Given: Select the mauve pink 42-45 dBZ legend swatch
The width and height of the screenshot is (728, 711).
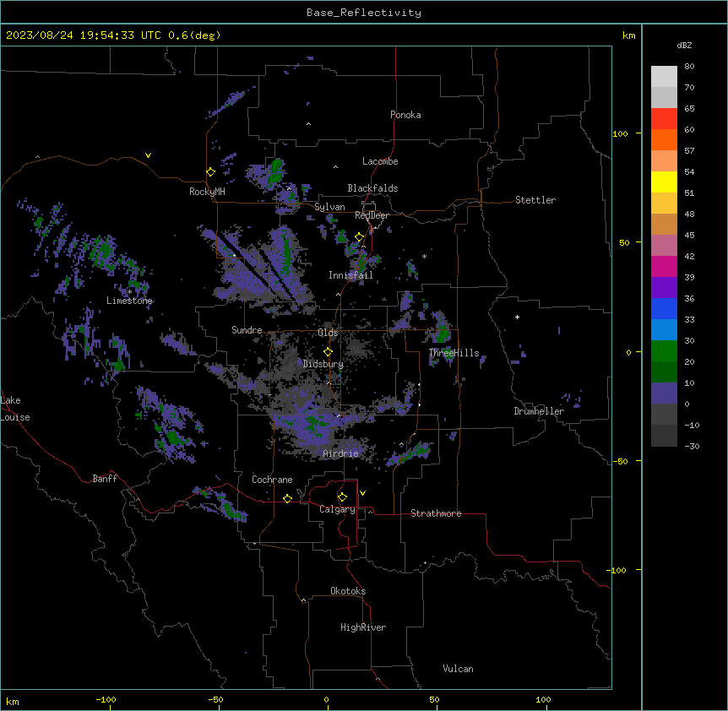Looking at the screenshot, I should [x=664, y=246].
